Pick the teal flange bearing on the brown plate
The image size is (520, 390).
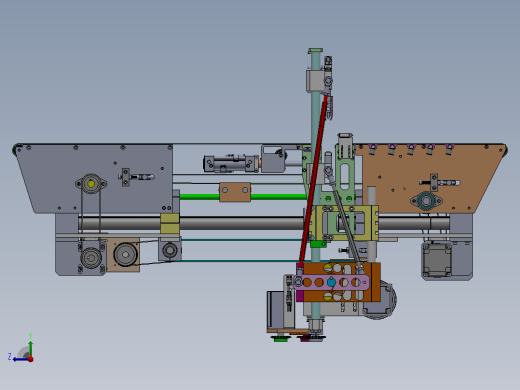[426, 201]
